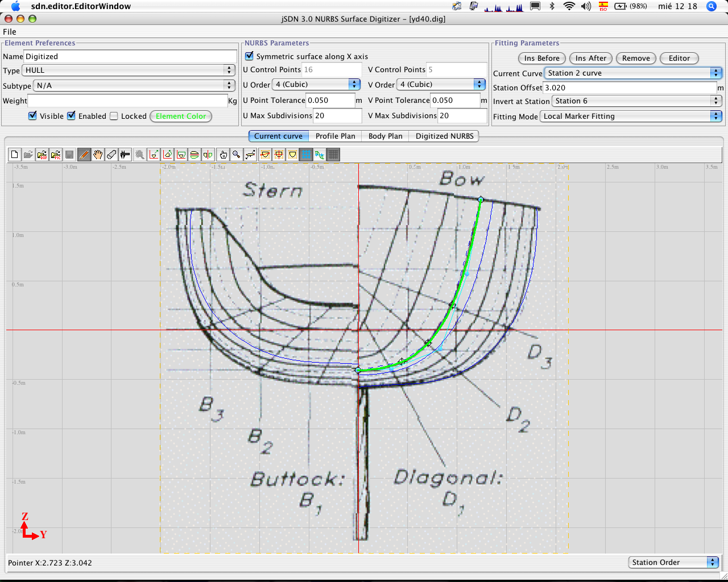728x582 pixels.
Task: Click the diagonal measure-distance arrow icon
Action: point(250,155)
